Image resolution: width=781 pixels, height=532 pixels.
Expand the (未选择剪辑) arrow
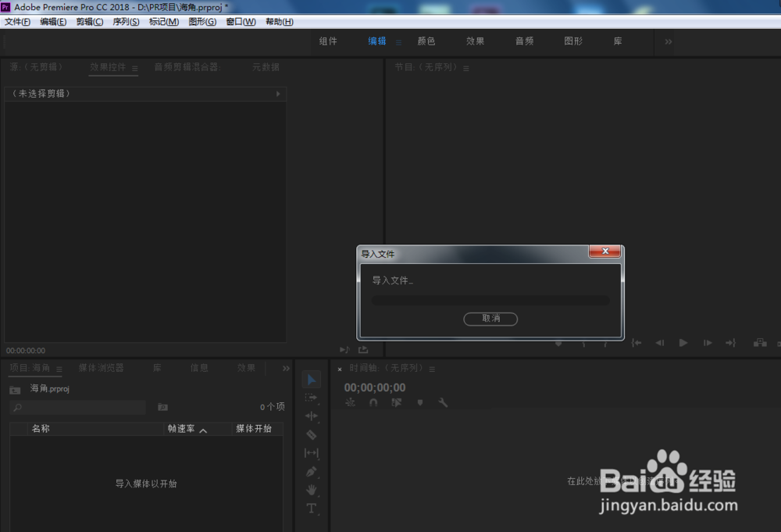[x=278, y=94]
